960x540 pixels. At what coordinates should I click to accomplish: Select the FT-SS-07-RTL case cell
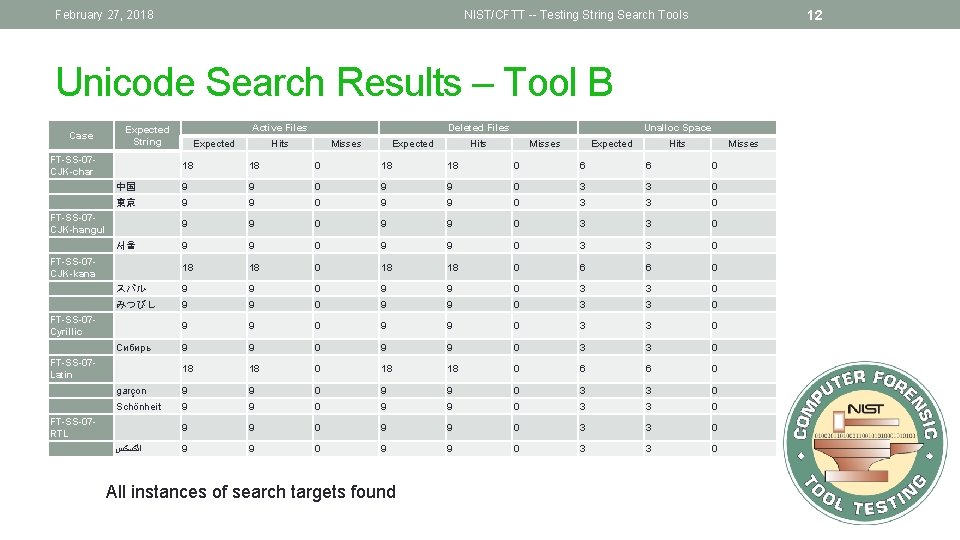pos(81,427)
